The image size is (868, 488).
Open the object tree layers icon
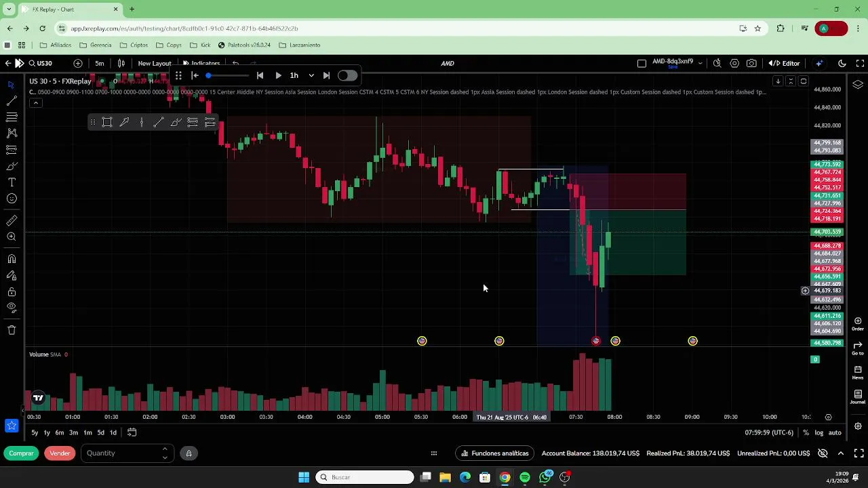pos(858,85)
